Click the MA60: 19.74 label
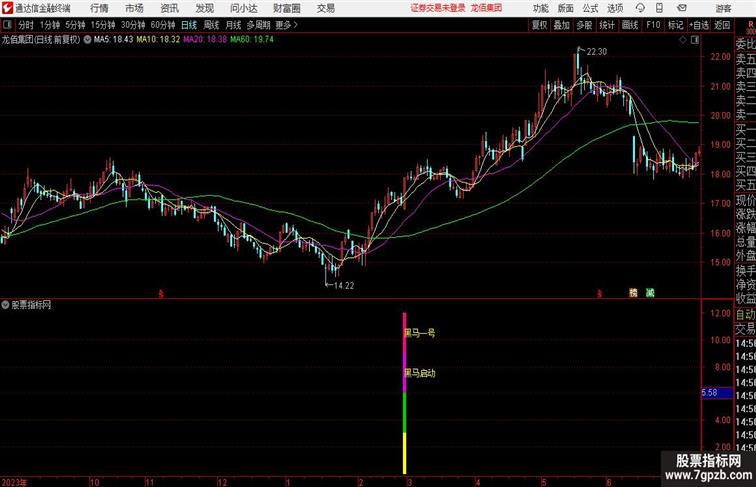756x487 pixels. click(x=252, y=40)
